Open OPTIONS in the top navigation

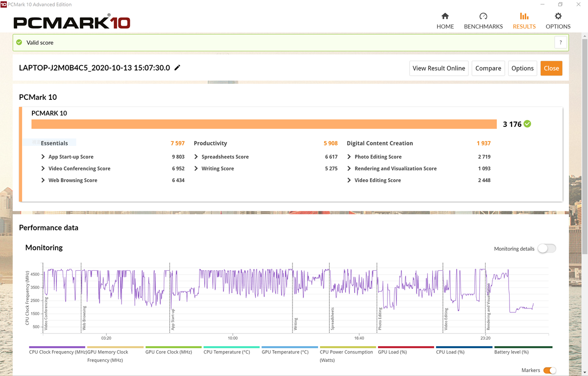point(558,21)
